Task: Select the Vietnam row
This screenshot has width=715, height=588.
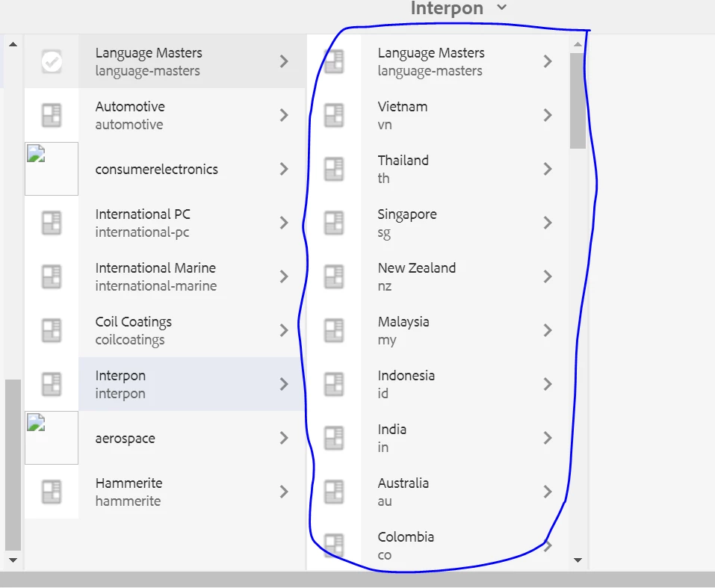Action: 438,115
